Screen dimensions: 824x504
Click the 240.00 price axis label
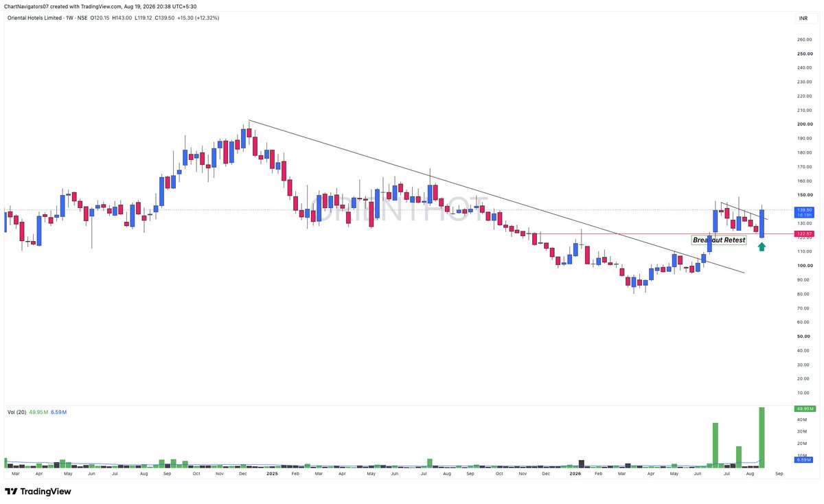(x=805, y=67)
